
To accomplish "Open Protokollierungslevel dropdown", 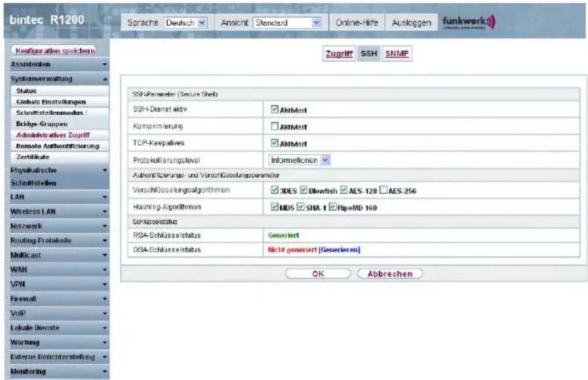I will (x=299, y=160).
